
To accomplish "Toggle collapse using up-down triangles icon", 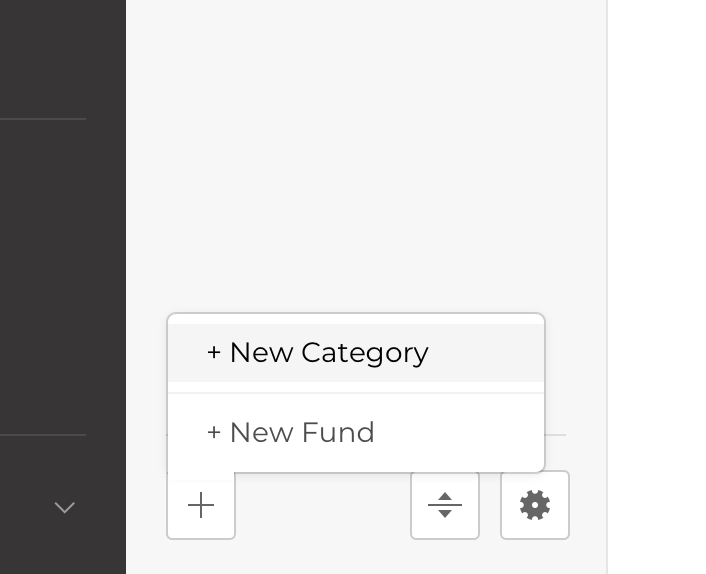I will pyautogui.click(x=445, y=505).
